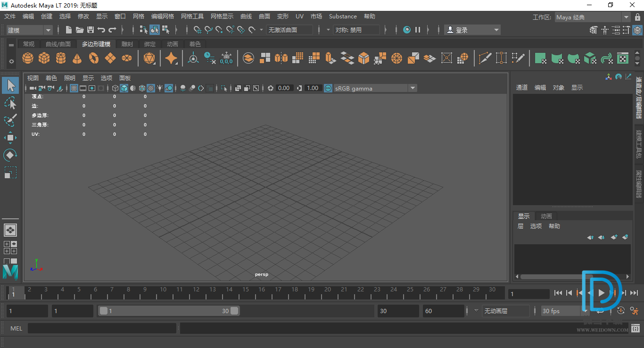Open the 30 fps frame rate dropdown

coord(565,311)
